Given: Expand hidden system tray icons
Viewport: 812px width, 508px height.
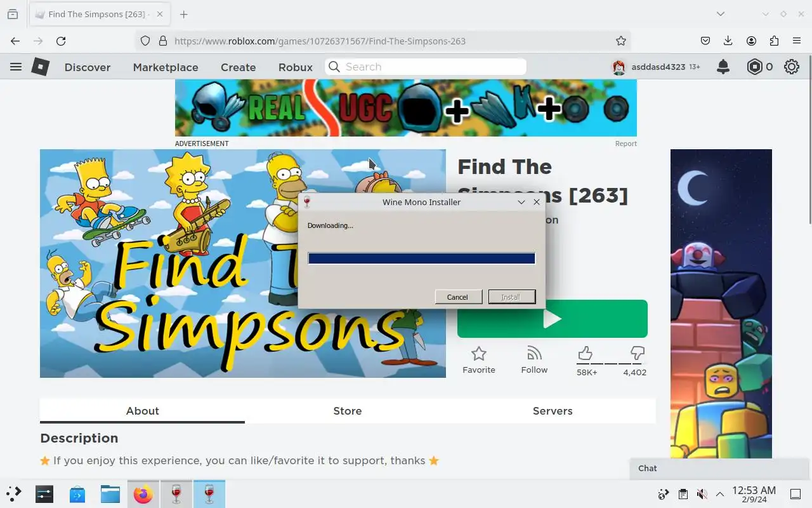Looking at the screenshot, I should click(x=720, y=494).
